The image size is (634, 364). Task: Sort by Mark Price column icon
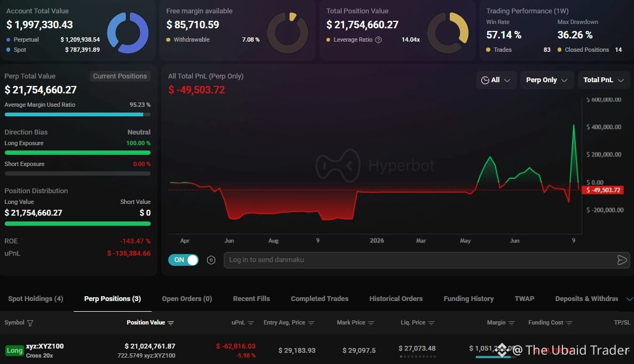(x=371, y=323)
